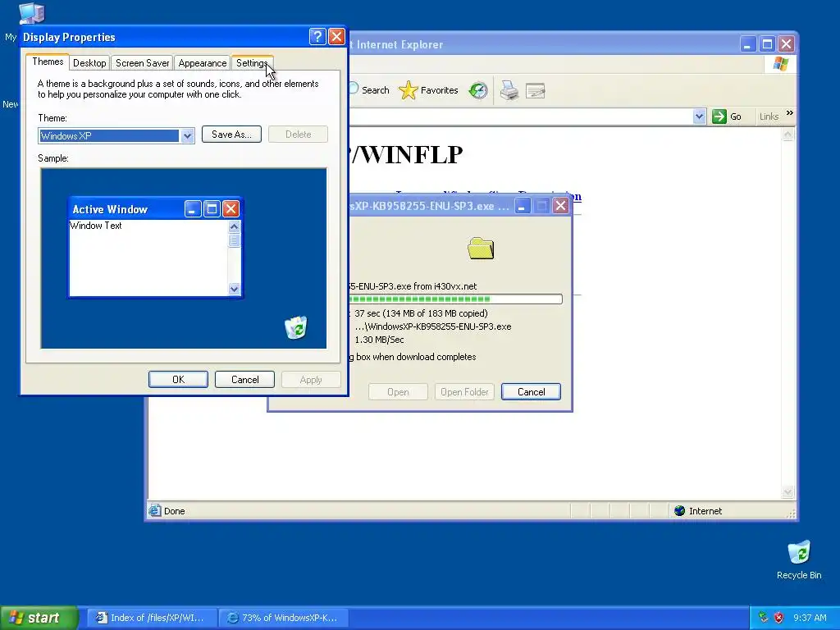Viewport: 840px width, 630px height.
Task: Close the Display Properties window
Action: click(x=336, y=36)
